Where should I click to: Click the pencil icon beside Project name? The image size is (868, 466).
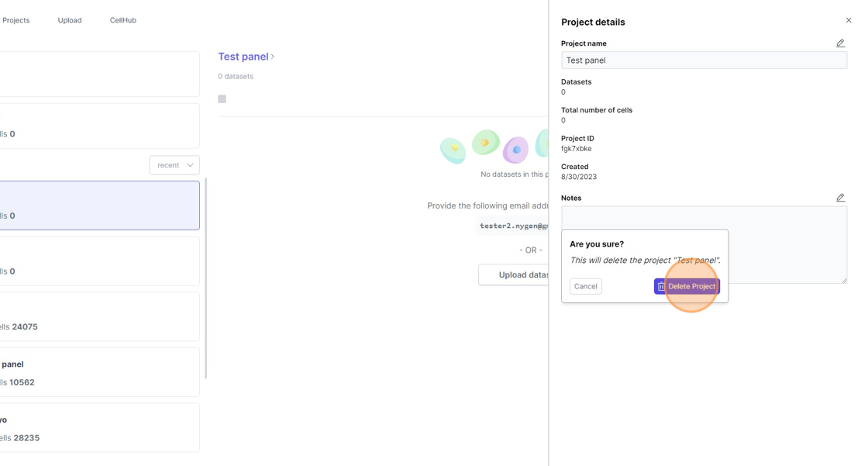click(840, 43)
